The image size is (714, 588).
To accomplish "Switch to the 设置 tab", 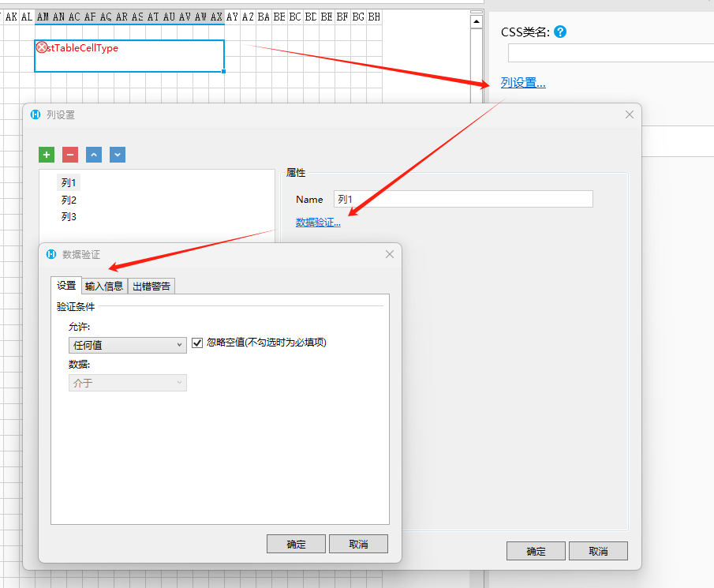I will point(66,286).
